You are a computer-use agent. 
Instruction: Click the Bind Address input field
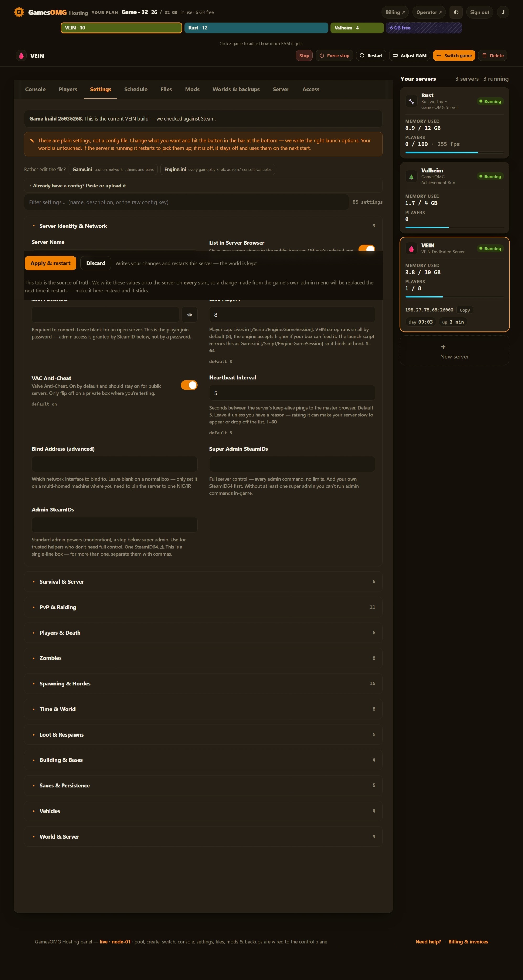coord(114,464)
